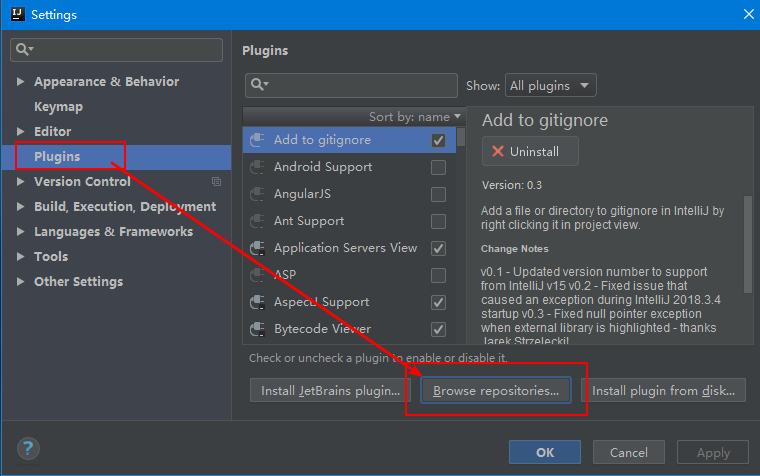Enable the Ant Support plugin checkbox
This screenshot has width=760, height=476.
click(438, 222)
